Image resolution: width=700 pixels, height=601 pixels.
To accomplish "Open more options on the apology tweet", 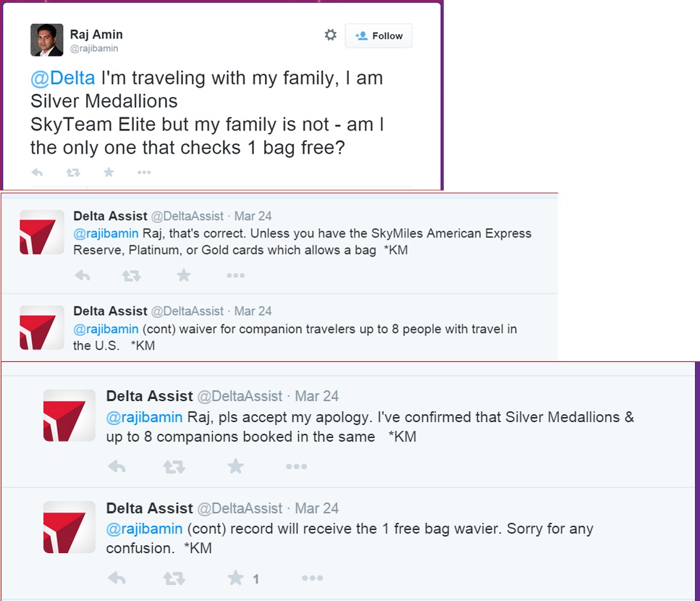I will click(296, 466).
